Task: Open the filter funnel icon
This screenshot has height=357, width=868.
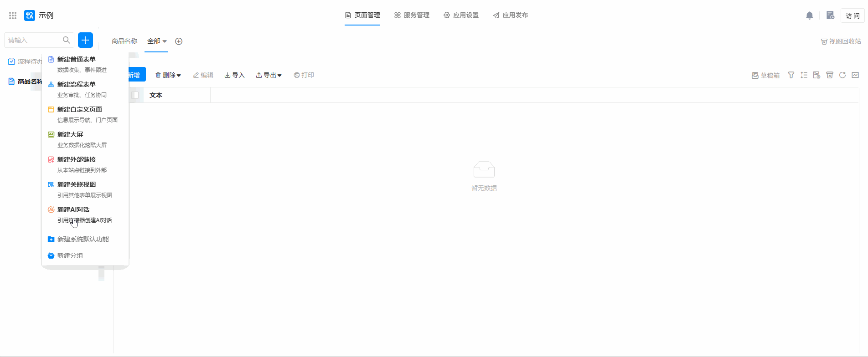Action: 791,75
